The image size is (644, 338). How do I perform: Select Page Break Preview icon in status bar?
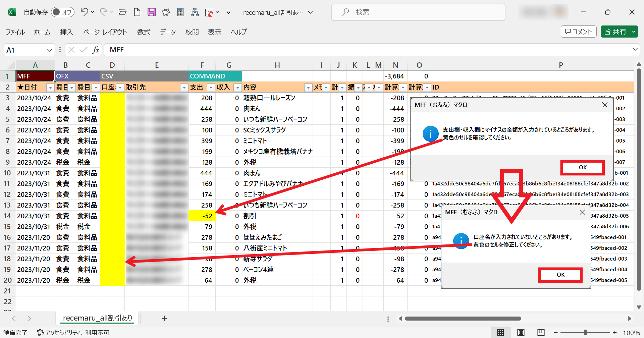point(541,332)
